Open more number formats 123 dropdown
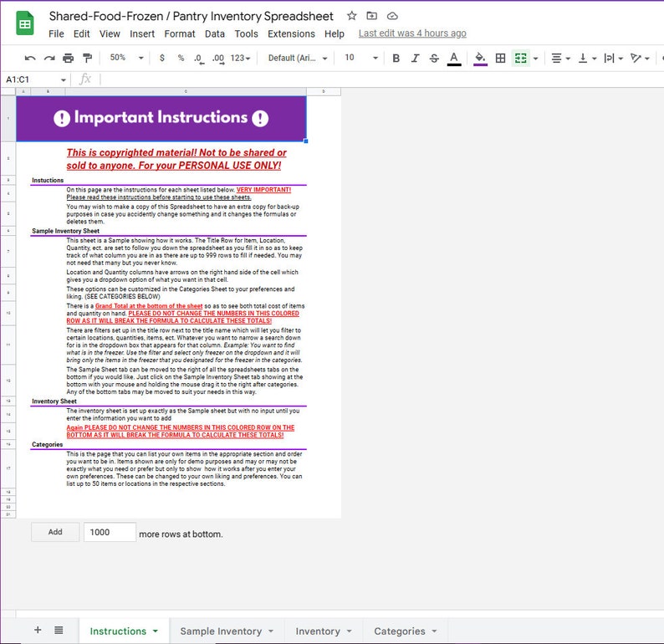Image resolution: width=664 pixels, height=644 pixels. coord(240,58)
